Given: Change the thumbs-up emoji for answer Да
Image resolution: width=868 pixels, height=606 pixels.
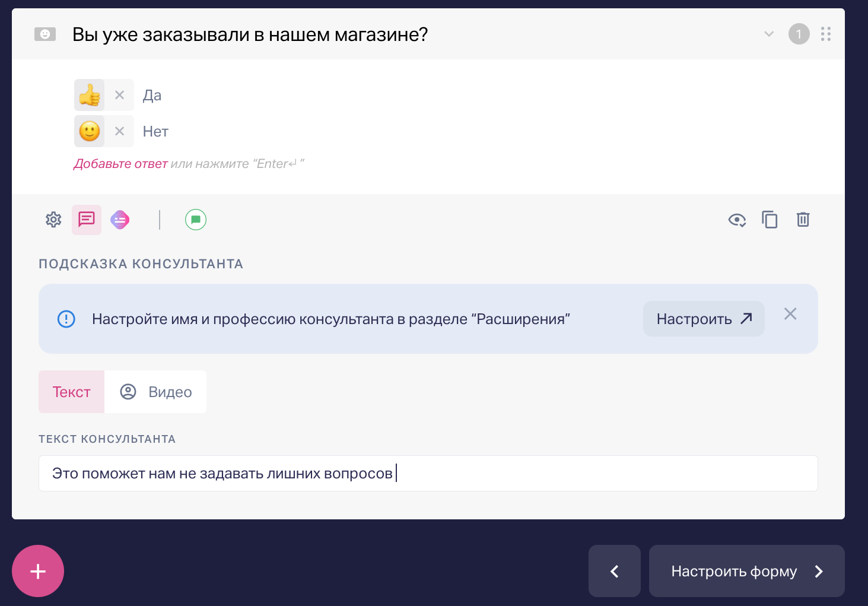Looking at the screenshot, I should 90,95.
